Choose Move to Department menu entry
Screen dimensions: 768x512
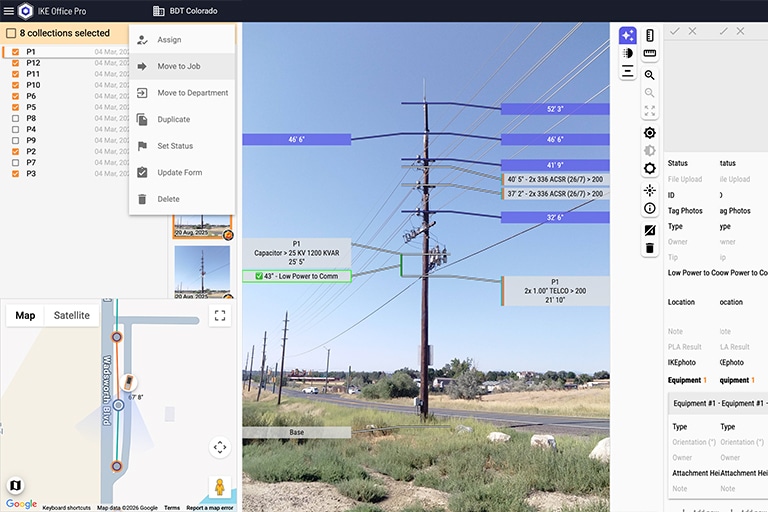[x=182, y=93]
